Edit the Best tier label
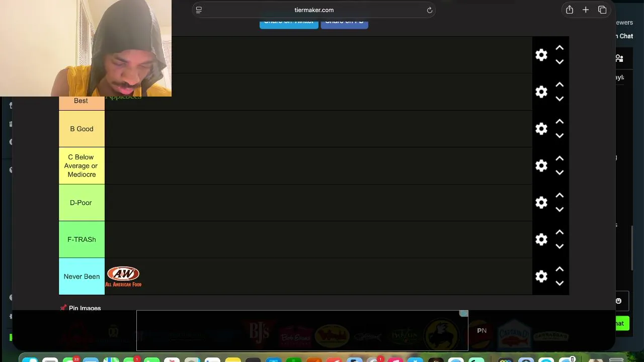The image size is (644, 362). pyautogui.click(x=82, y=101)
